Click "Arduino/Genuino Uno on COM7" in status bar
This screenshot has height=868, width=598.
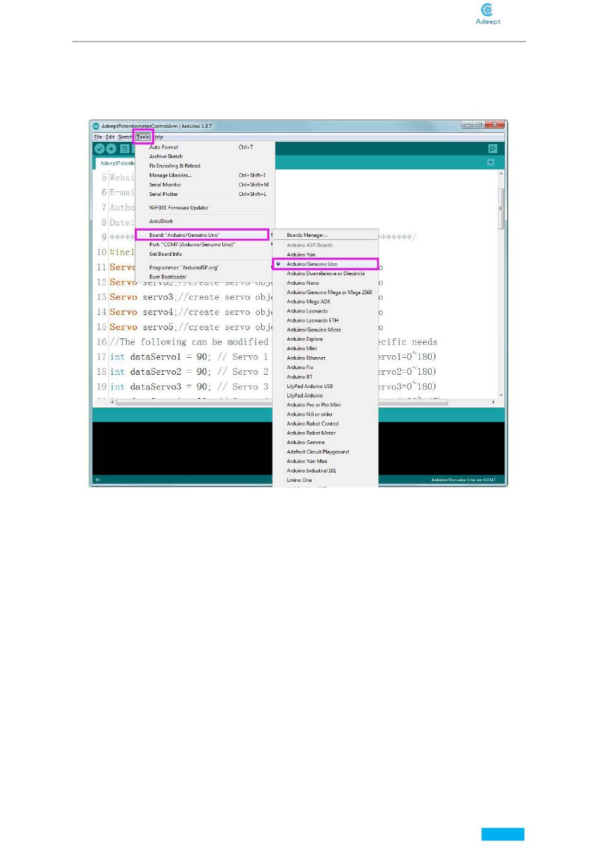(463, 480)
